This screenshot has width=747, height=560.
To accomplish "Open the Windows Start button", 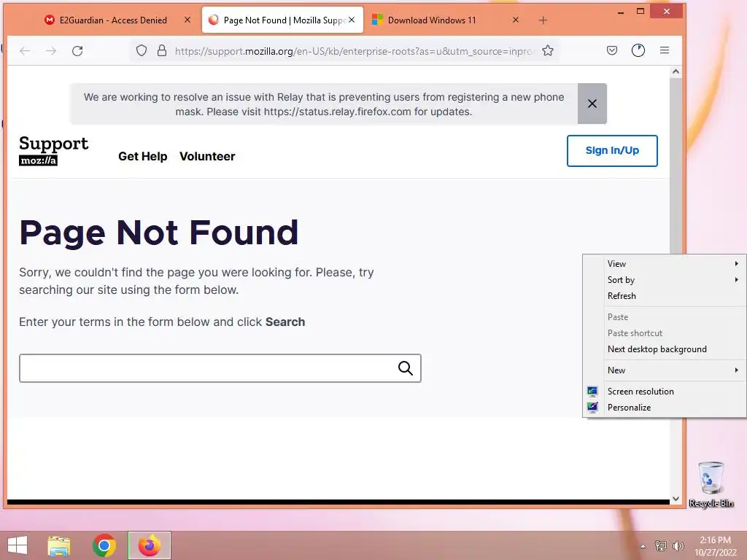I will [18, 545].
